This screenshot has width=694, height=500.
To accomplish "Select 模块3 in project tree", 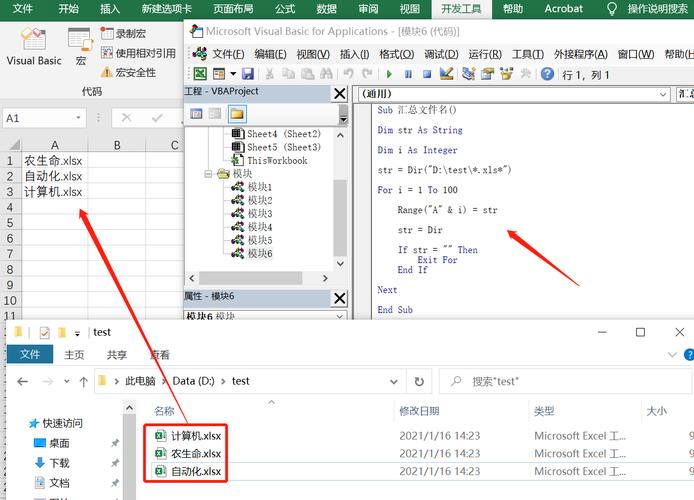I will [x=260, y=213].
